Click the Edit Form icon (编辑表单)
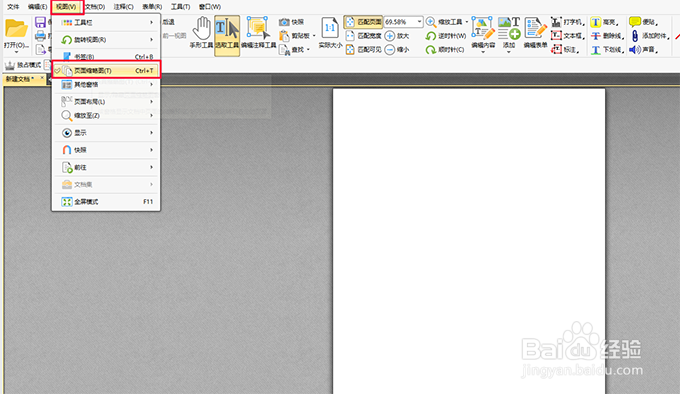Viewport: 680px width, 394px height. coord(535,28)
